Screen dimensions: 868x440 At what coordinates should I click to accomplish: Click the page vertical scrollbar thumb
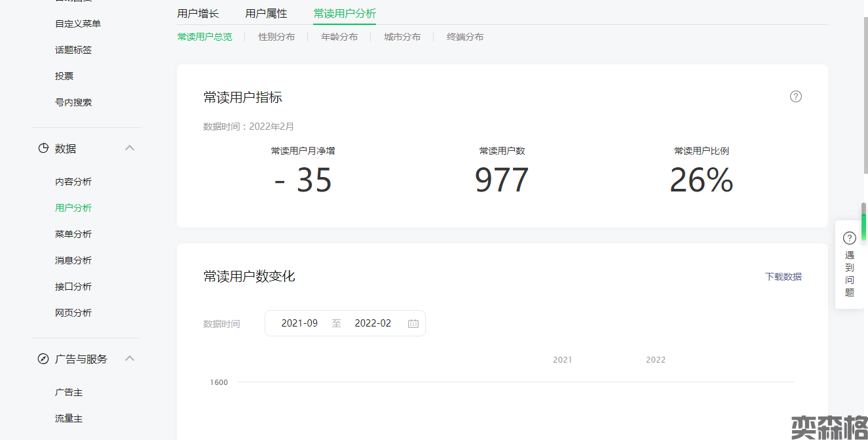point(863,222)
